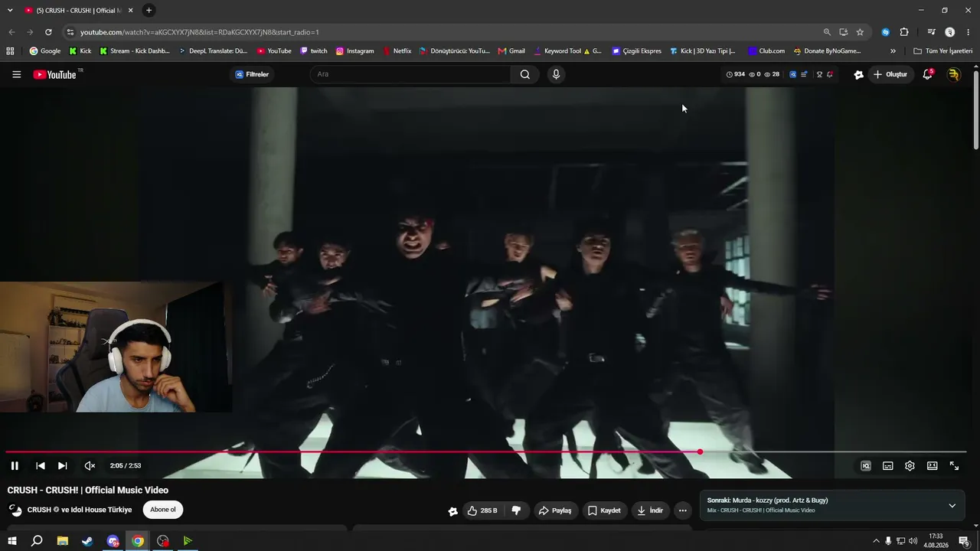Skip to next video in playlist
The height and width of the screenshot is (551, 980).
[x=63, y=465]
